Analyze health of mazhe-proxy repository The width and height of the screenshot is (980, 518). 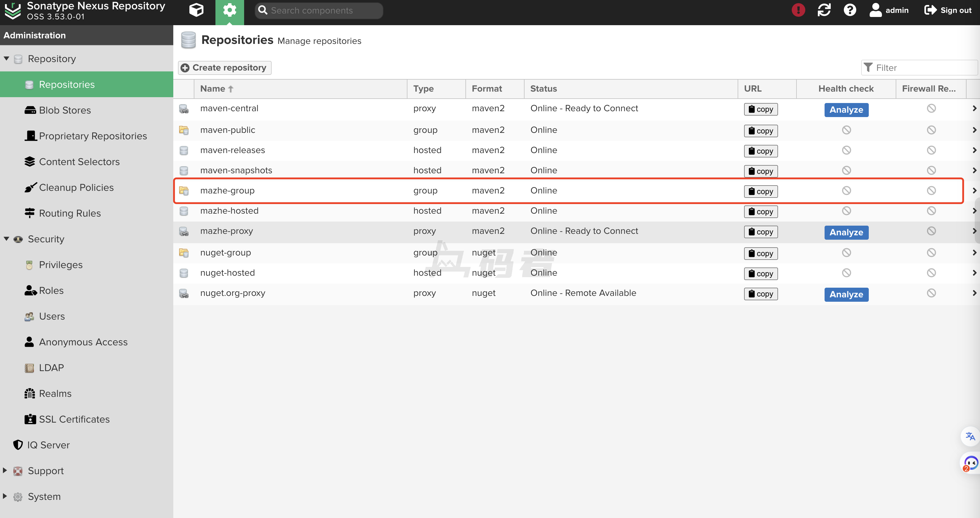point(846,232)
